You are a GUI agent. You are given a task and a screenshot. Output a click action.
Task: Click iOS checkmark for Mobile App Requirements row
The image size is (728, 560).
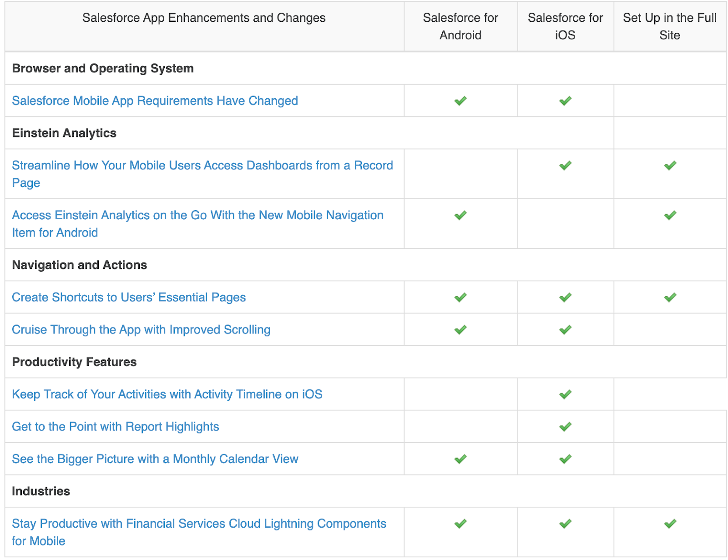click(565, 101)
